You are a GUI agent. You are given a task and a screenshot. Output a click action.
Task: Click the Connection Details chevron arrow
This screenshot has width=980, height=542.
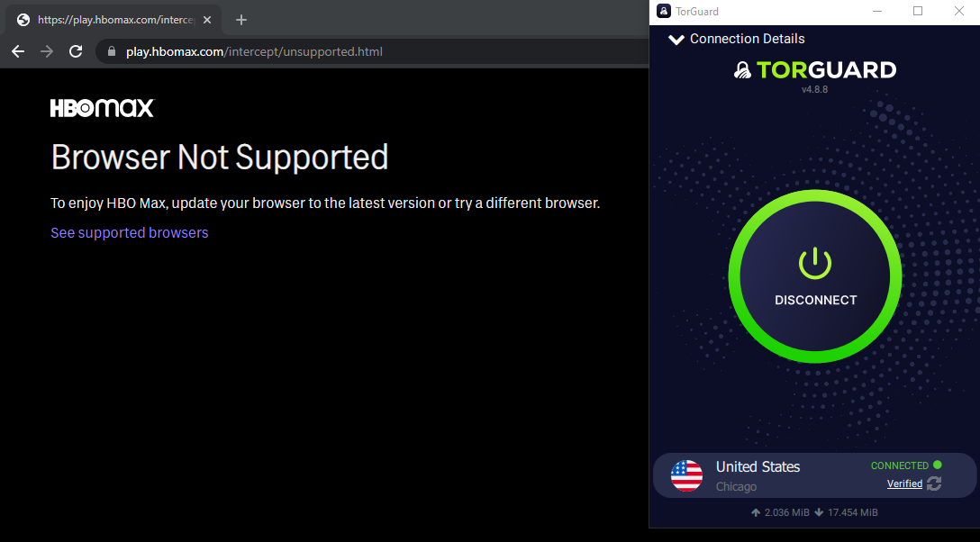point(676,38)
